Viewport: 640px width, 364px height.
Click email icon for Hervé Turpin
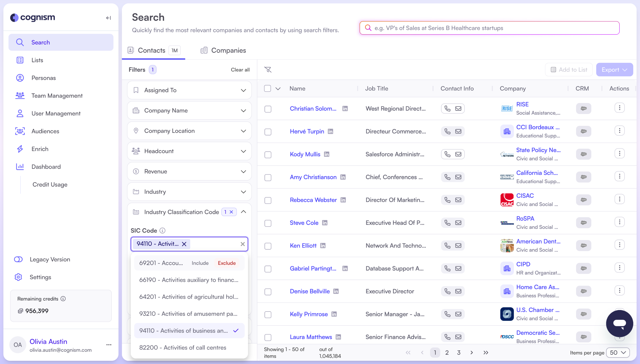coord(458,131)
